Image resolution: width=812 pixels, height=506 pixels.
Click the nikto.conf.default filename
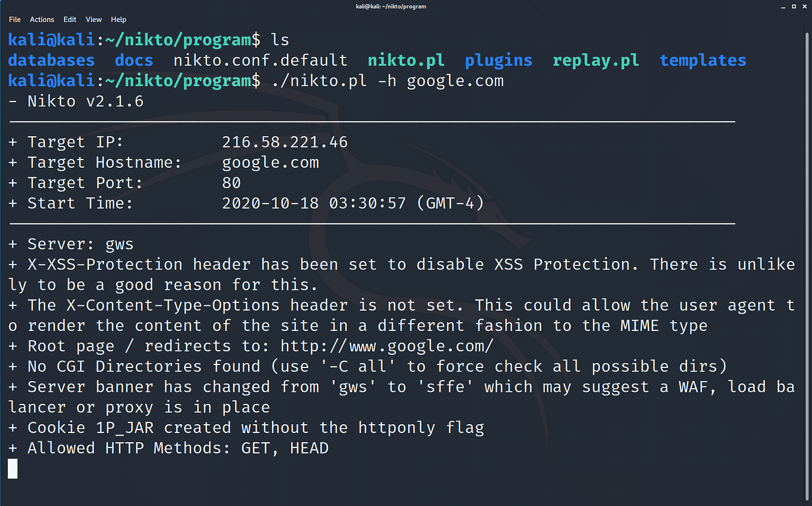pyautogui.click(x=260, y=60)
